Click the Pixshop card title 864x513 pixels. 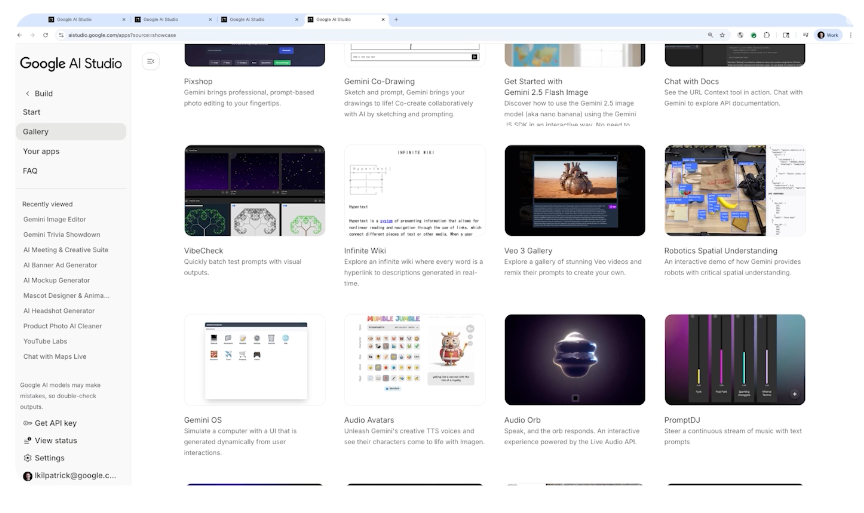198,82
